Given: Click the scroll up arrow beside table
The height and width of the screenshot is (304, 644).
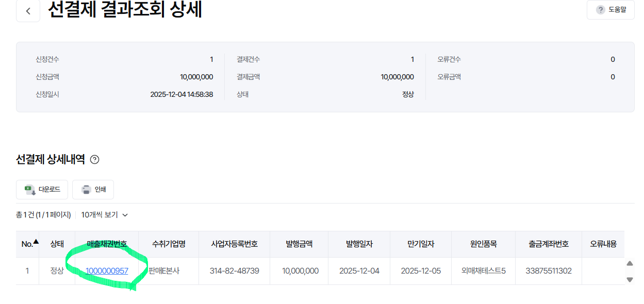Looking at the screenshot, I should pos(630,263).
